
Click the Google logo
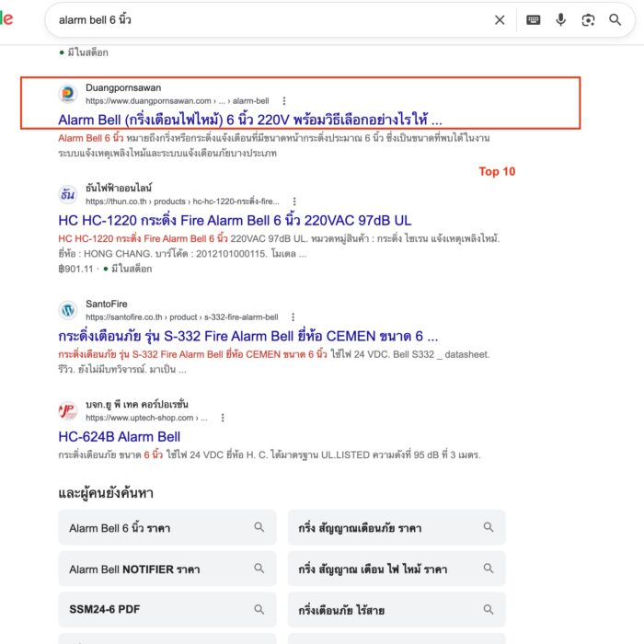coord(6,18)
